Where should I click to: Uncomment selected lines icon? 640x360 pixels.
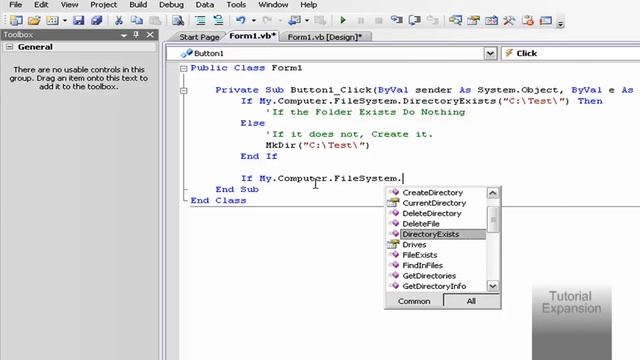(x=218, y=20)
